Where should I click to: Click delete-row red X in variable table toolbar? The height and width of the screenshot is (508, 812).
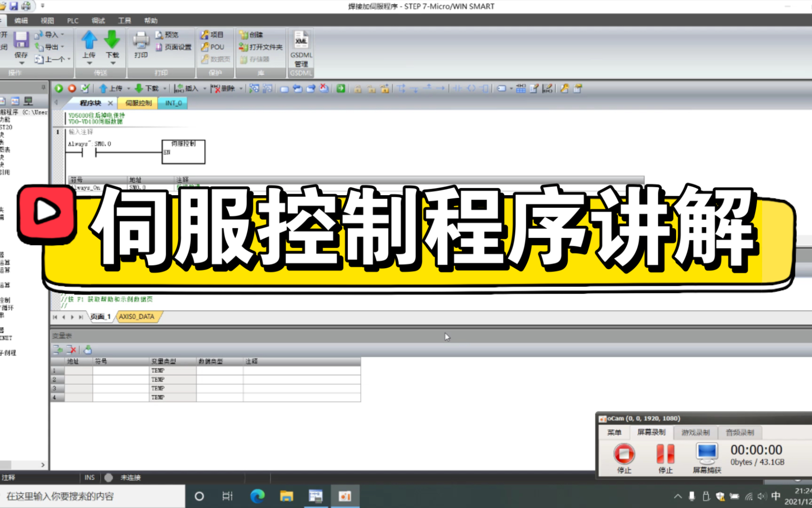click(71, 349)
